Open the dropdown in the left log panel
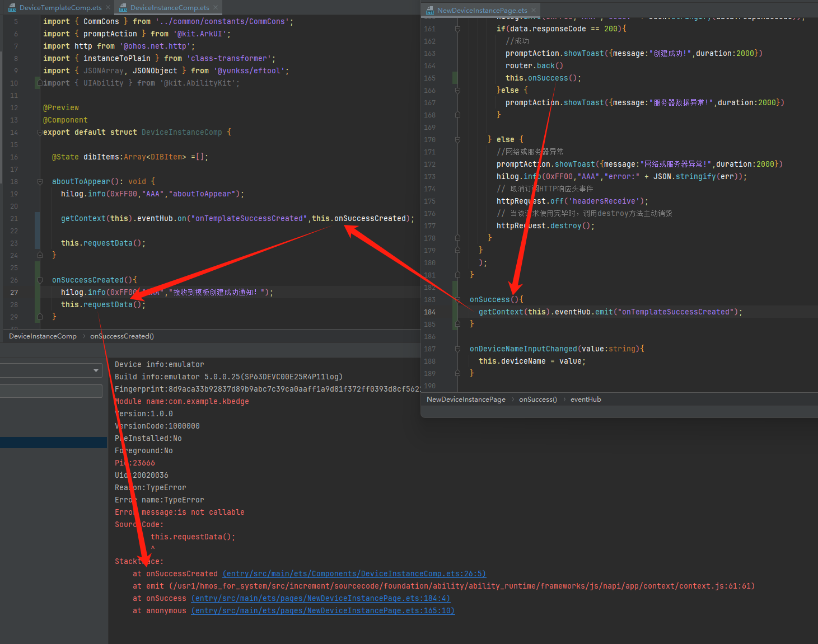Viewport: 818px width, 644px height. [96, 370]
